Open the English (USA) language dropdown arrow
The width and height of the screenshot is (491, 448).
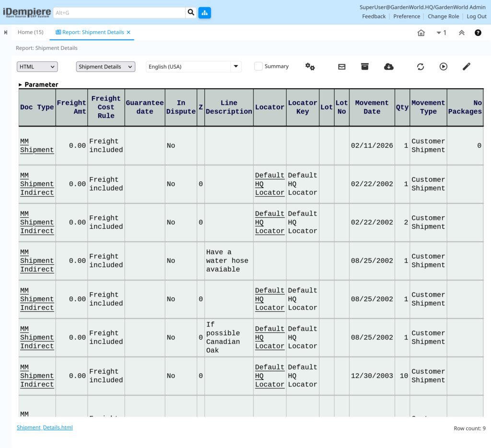coord(236,66)
